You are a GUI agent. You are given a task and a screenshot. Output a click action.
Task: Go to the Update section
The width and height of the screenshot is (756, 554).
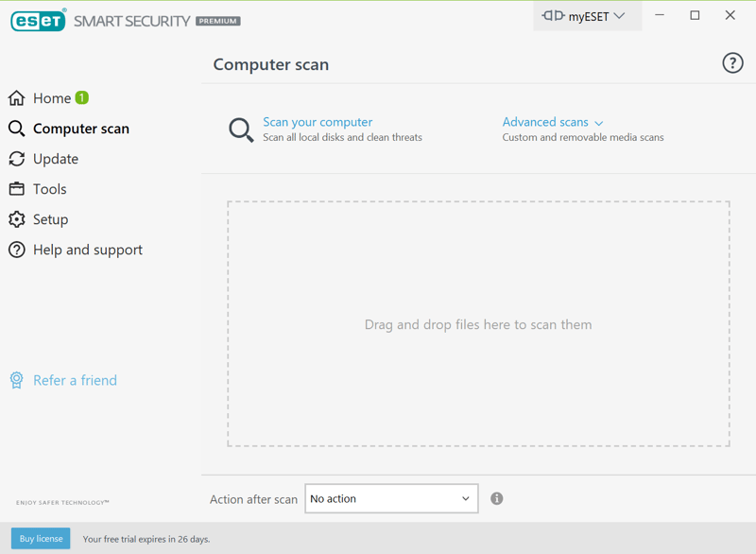click(x=56, y=159)
